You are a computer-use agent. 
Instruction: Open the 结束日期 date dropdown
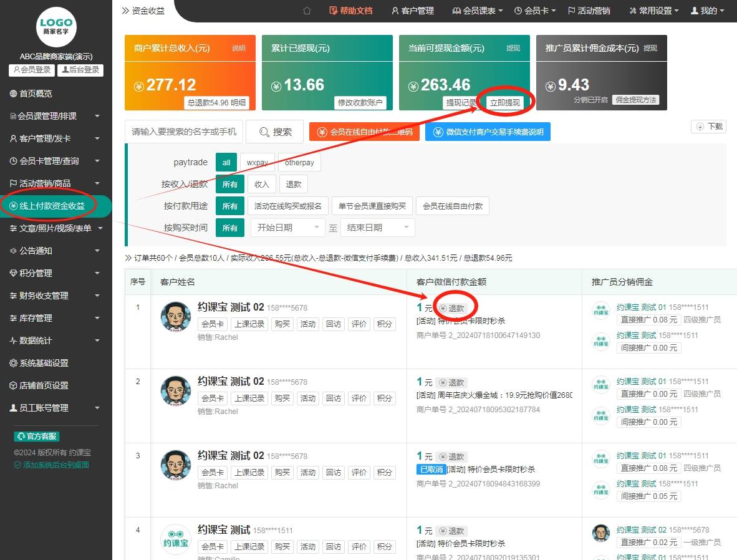coord(377,228)
